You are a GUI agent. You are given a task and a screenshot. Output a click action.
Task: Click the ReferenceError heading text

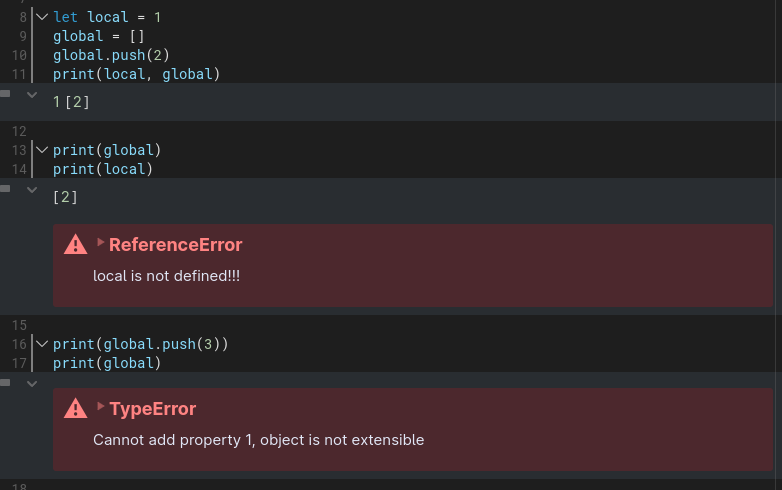pos(176,245)
